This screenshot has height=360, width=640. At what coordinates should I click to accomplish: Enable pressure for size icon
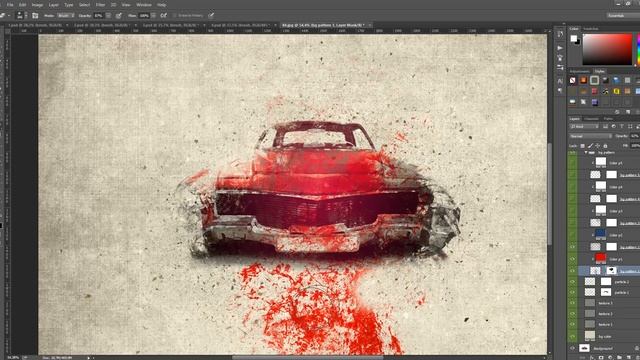pos(211,16)
